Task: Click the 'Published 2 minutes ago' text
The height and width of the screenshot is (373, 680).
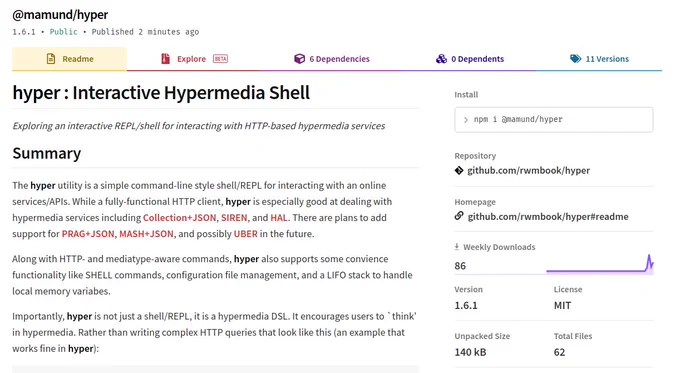Action: 145,32
